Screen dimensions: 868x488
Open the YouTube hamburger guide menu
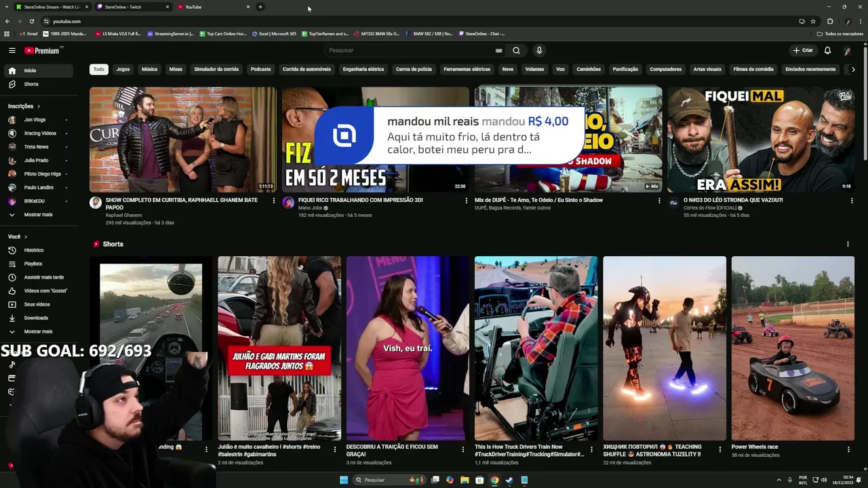coord(12,50)
